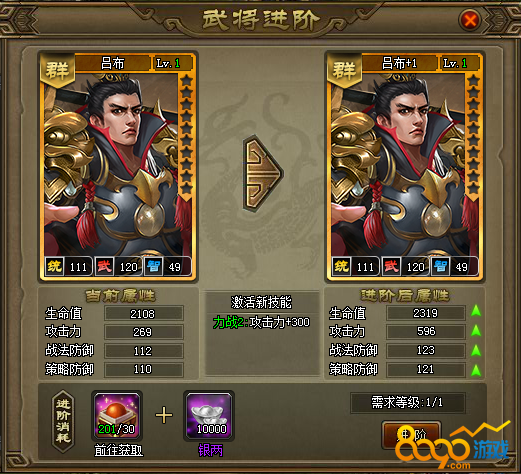Click the green up arrow beside 攻击力 596
Viewport: 521px width, 474px height.
pyautogui.click(x=476, y=330)
